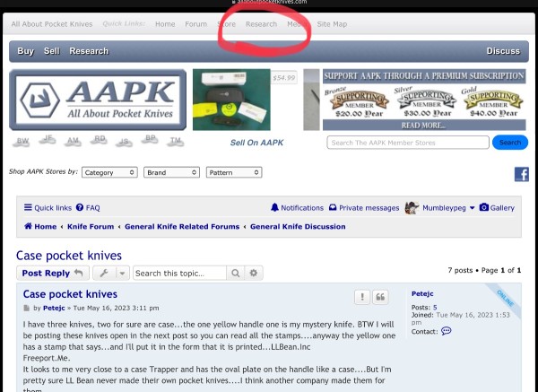
Task: Click Sell On AAPK link
Action: [x=256, y=143]
